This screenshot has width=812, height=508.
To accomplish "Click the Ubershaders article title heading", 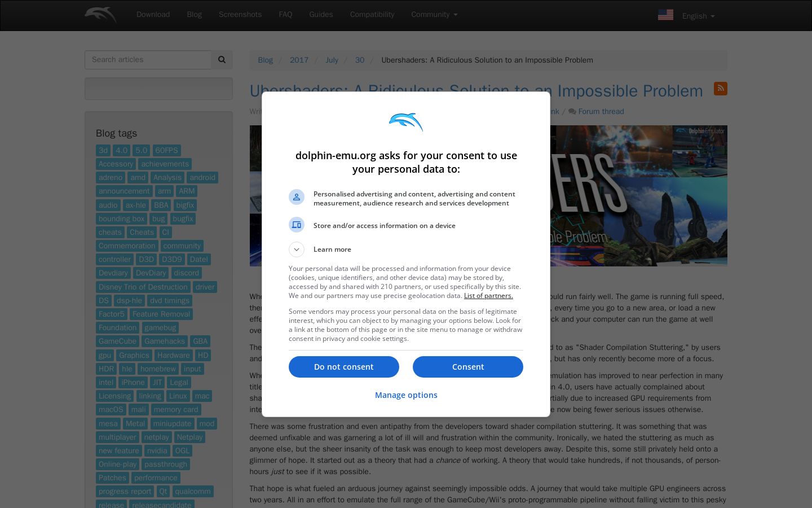I will click(x=476, y=91).
